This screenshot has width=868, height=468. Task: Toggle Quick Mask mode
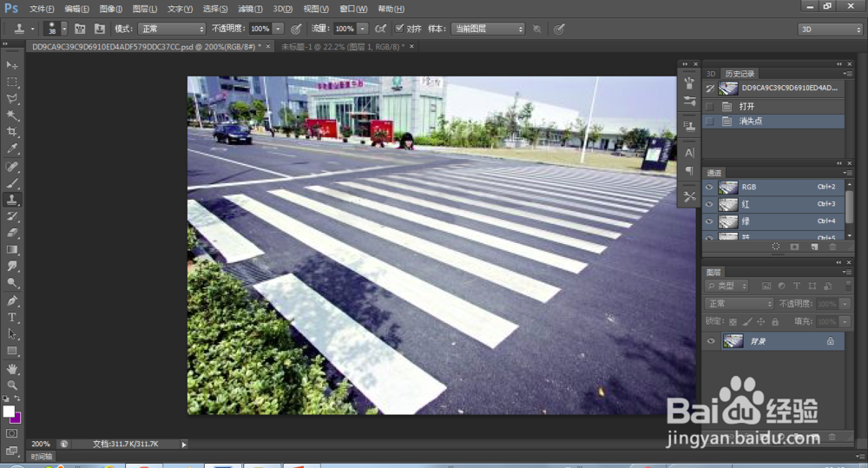(11, 433)
